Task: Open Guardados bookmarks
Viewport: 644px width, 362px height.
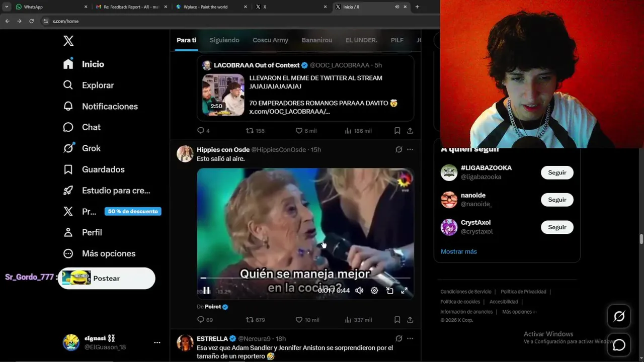Action: [x=94, y=169]
